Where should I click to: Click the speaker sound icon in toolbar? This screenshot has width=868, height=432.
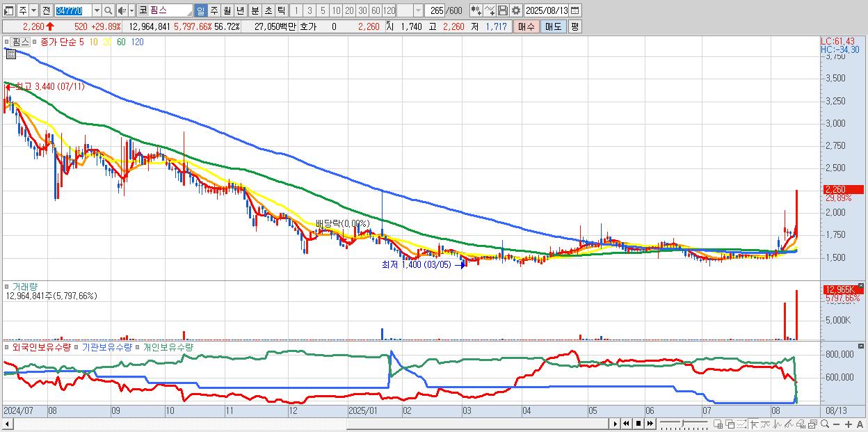[x=122, y=10]
